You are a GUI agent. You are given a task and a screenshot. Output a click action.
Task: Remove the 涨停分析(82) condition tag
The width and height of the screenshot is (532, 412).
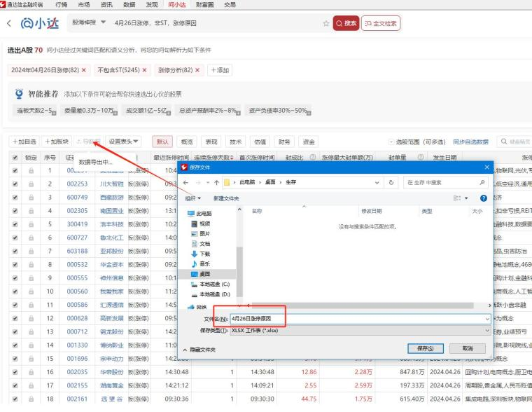(x=197, y=70)
